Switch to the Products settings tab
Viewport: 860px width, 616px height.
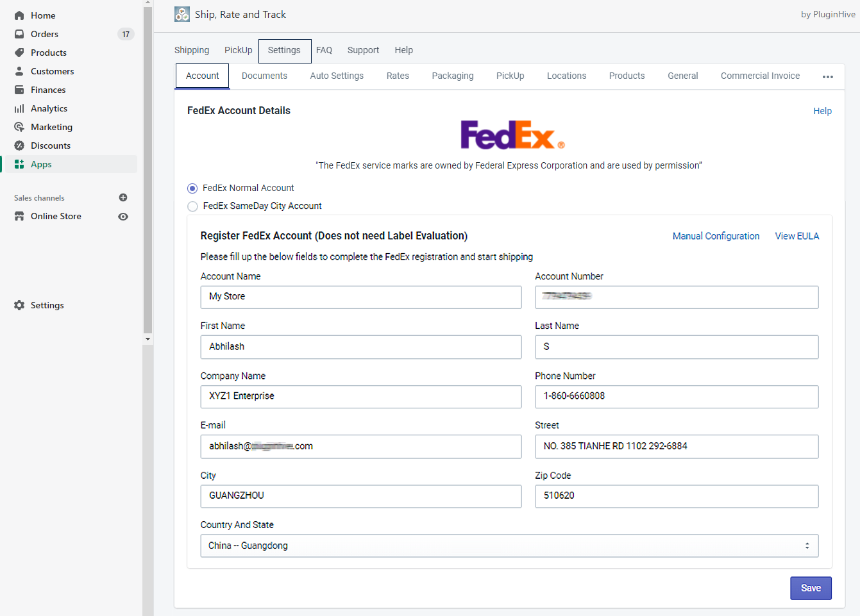(x=627, y=76)
